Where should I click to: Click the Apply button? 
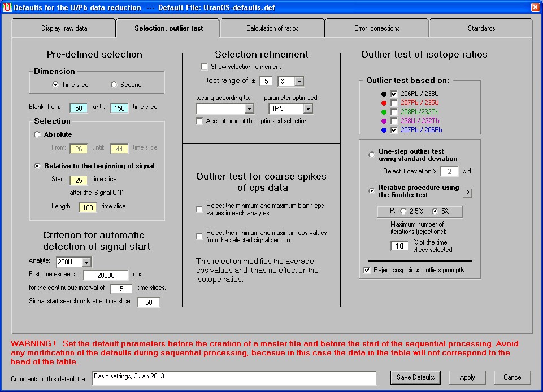(467, 377)
